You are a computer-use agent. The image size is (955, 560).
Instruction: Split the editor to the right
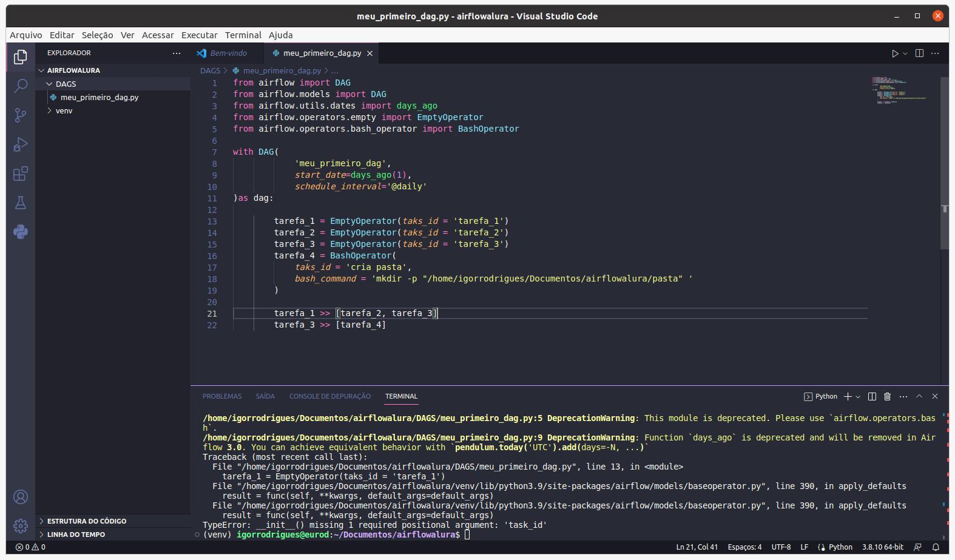(919, 53)
